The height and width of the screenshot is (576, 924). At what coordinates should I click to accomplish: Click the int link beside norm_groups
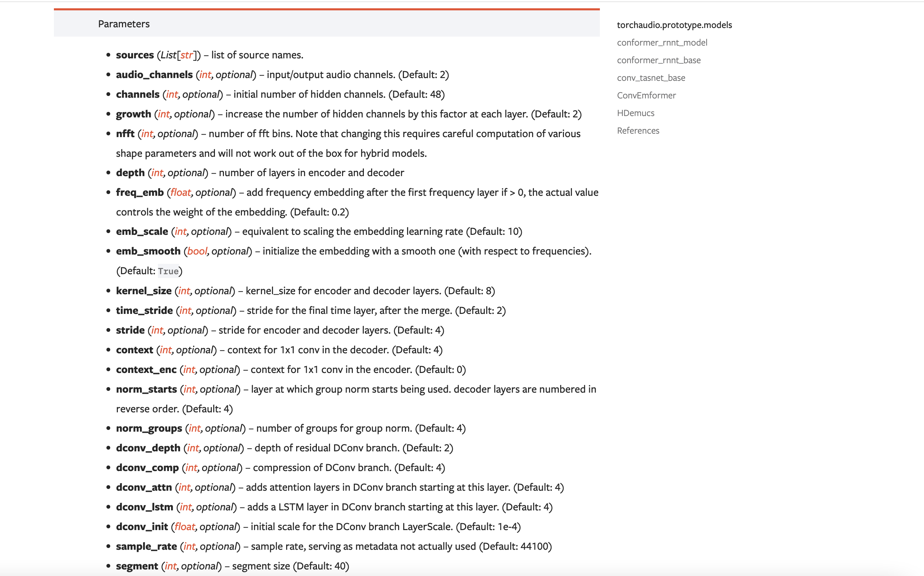coord(194,428)
